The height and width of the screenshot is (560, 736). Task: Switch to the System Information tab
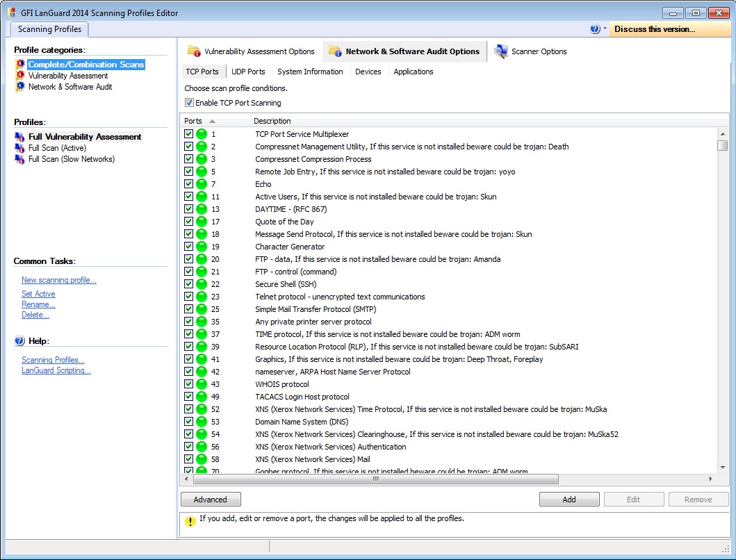tap(310, 72)
